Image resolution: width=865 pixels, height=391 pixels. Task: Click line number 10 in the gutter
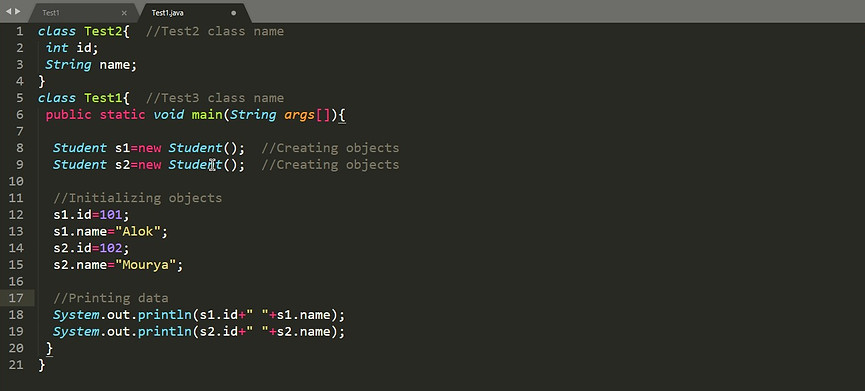(x=17, y=181)
